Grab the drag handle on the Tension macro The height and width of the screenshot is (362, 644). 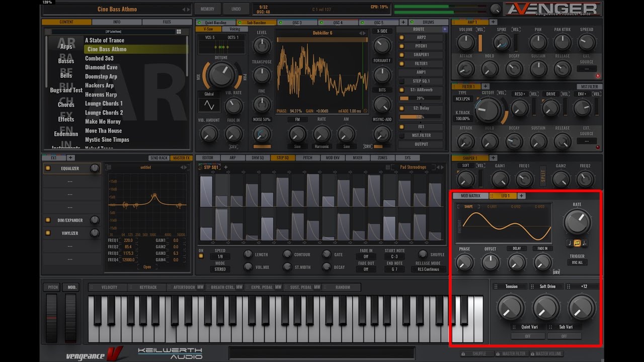[x=496, y=287]
